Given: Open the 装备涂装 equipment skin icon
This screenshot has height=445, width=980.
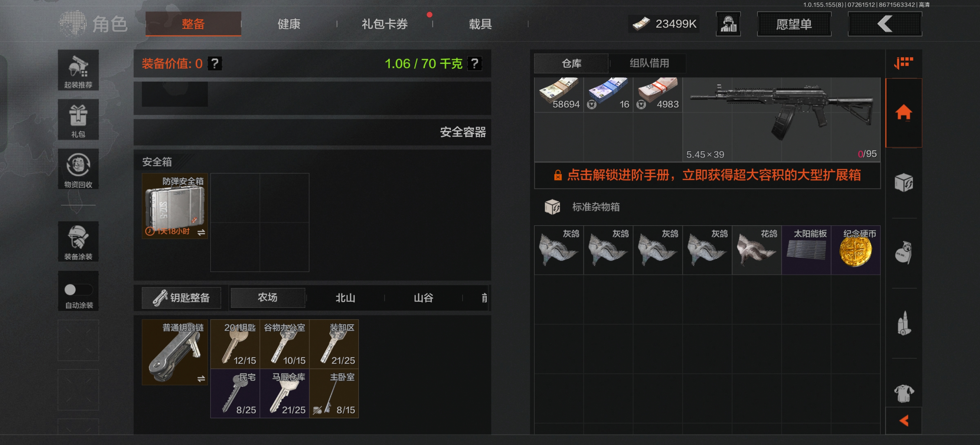Looking at the screenshot, I should tap(78, 241).
